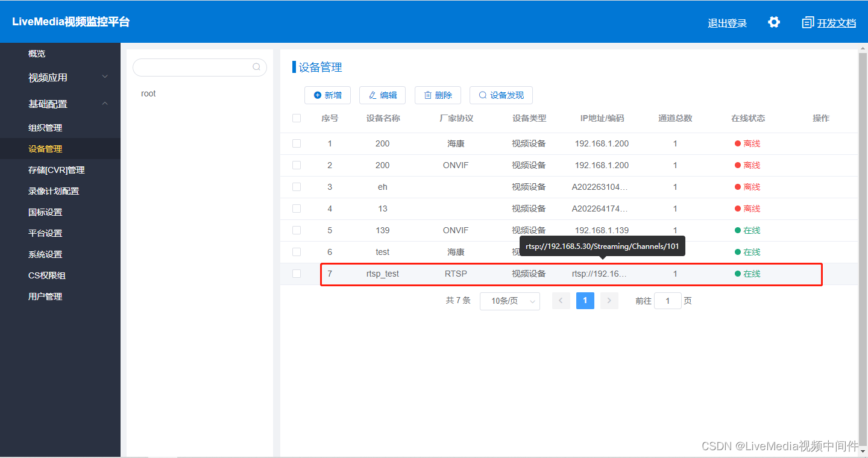This screenshot has height=458, width=868.
Task: Click the 共 7 条 total count text
Action: (x=458, y=300)
